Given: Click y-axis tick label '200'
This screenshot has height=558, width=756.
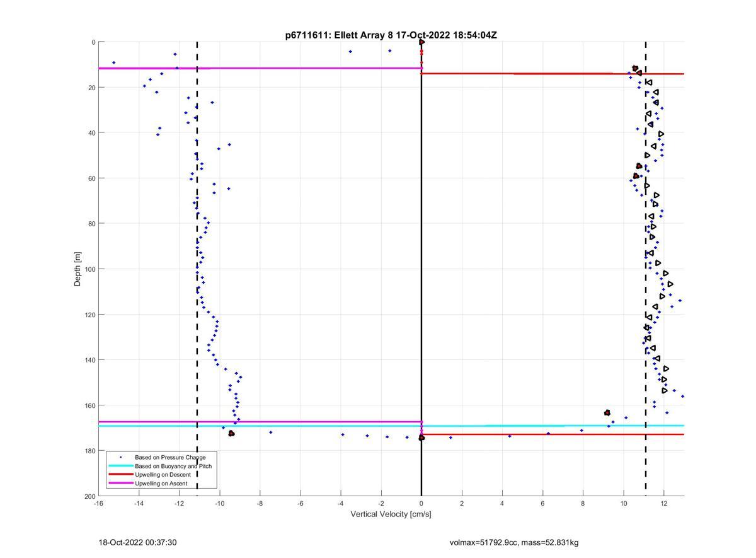Looking at the screenshot, I should pyautogui.click(x=89, y=496).
